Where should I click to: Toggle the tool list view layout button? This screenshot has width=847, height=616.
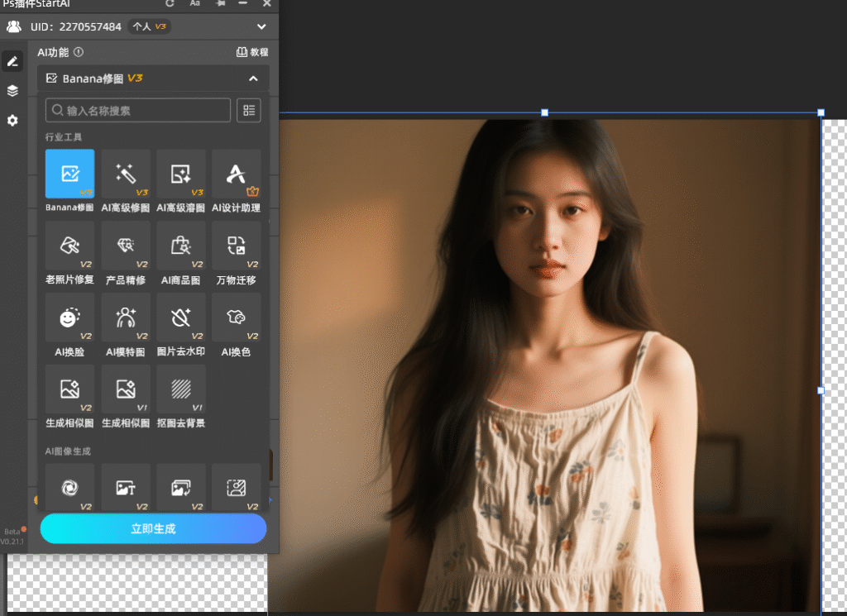pos(249,110)
